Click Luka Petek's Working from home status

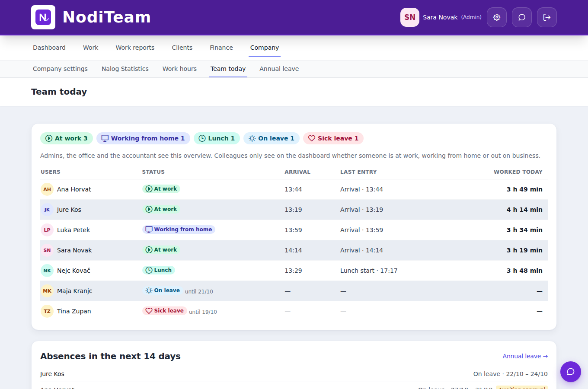point(179,230)
